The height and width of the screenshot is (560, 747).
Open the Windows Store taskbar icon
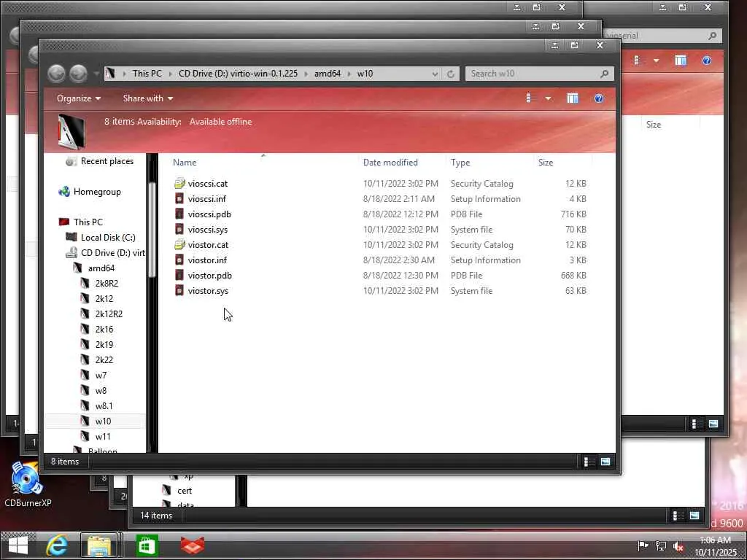click(146, 545)
